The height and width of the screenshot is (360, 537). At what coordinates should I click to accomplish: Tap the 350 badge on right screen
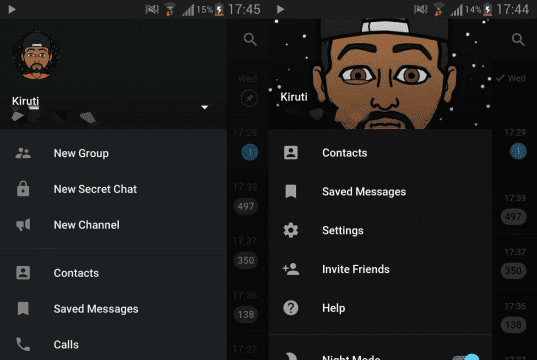point(513,271)
